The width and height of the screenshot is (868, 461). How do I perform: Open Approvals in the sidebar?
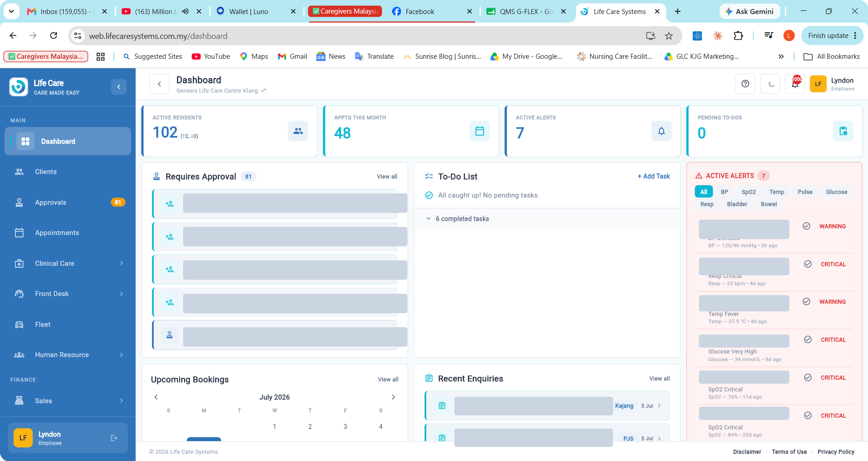tap(68, 202)
